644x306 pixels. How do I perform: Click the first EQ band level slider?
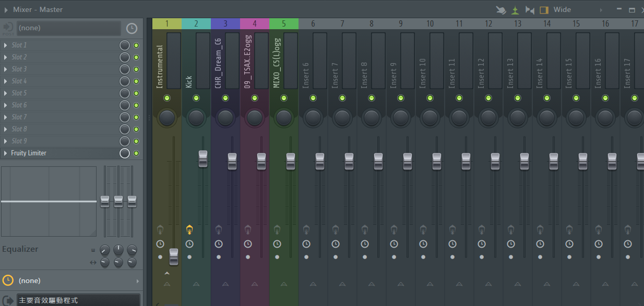[x=105, y=201]
